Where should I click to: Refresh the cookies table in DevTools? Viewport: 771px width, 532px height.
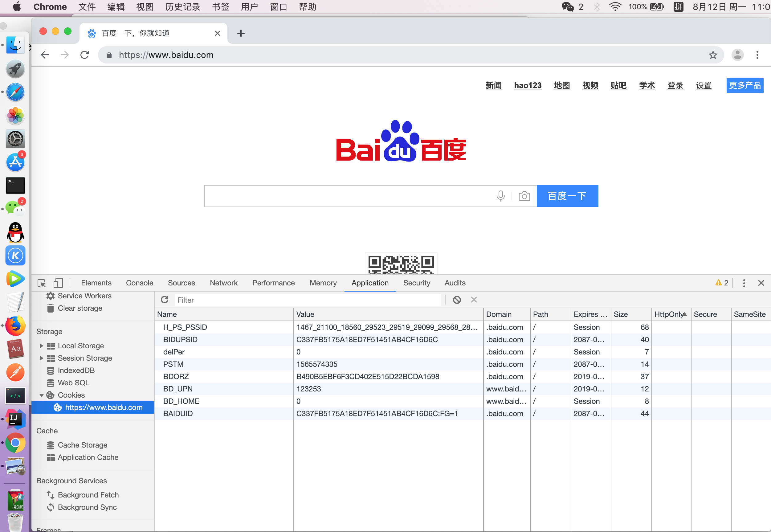[x=165, y=300]
